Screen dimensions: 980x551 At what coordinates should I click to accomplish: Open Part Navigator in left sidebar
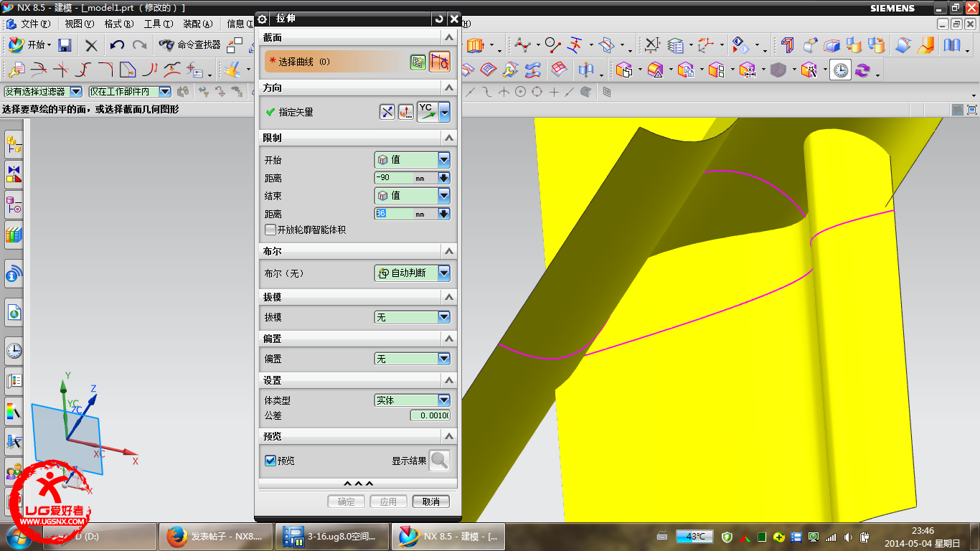(x=14, y=204)
